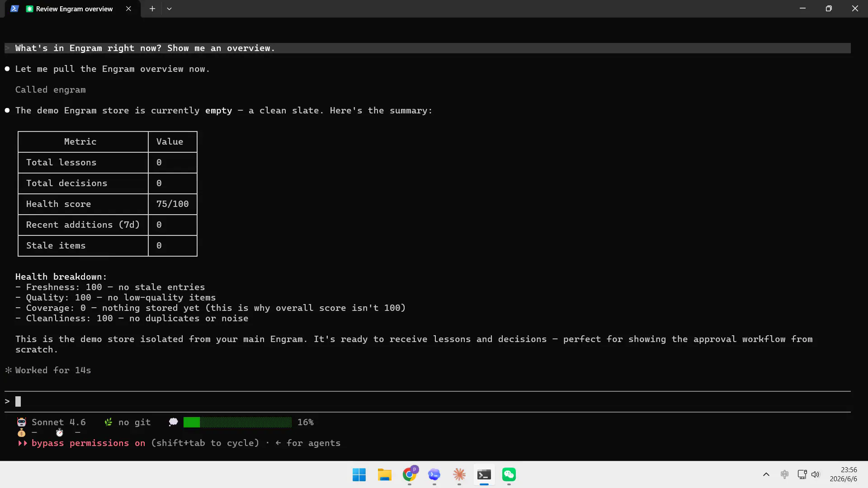The width and height of the screenshot is (868, 488).
Task: Click the 'Let me pull the Engram overview now.' line
Action: [x=113, y=69]
